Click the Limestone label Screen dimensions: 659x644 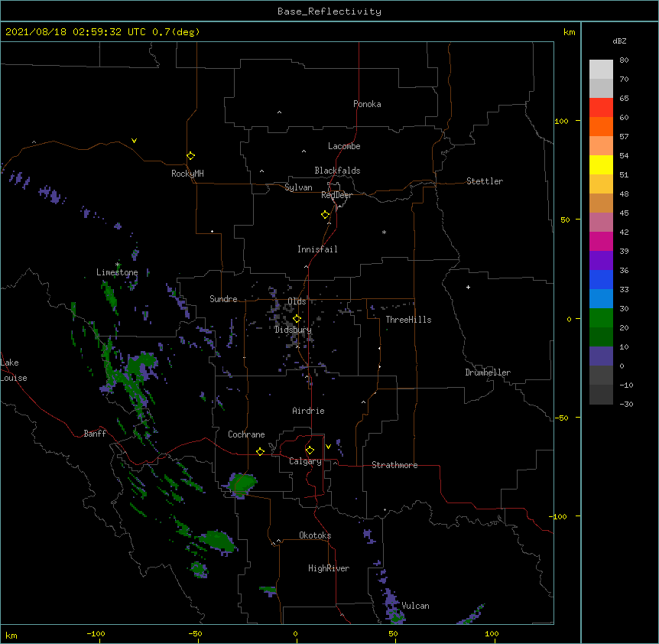pos(117,272)
